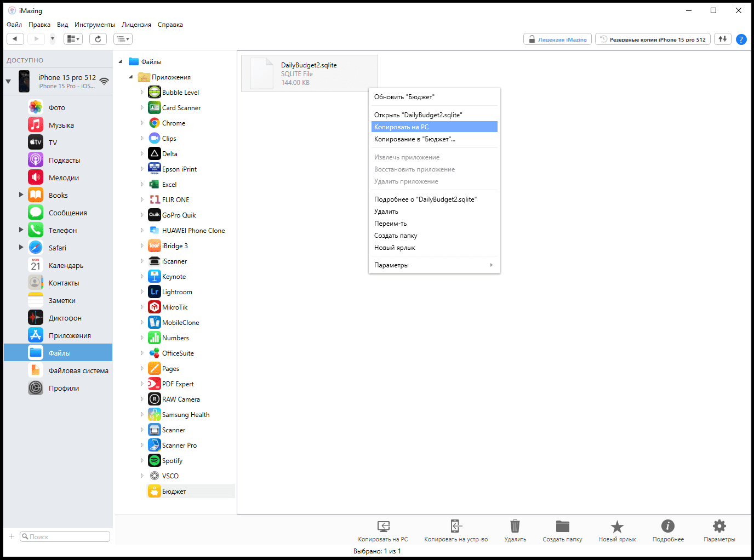Open Календарь in the sidebar
Image resolution: width=754 pixels, height=560 pixels.
(x=66, y=266)
